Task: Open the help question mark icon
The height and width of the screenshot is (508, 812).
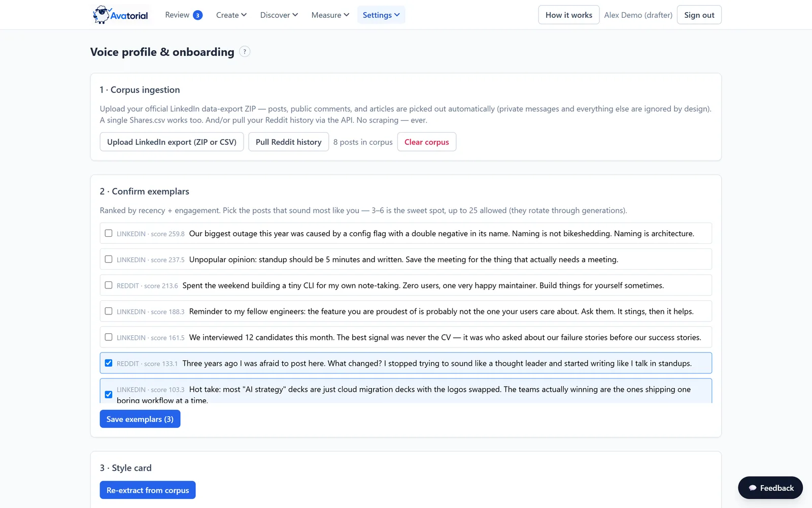Action: (x=245, y=52)
